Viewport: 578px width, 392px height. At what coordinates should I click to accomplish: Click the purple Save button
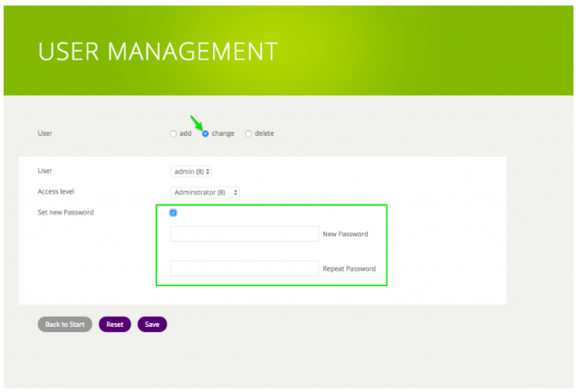[152, 324]
